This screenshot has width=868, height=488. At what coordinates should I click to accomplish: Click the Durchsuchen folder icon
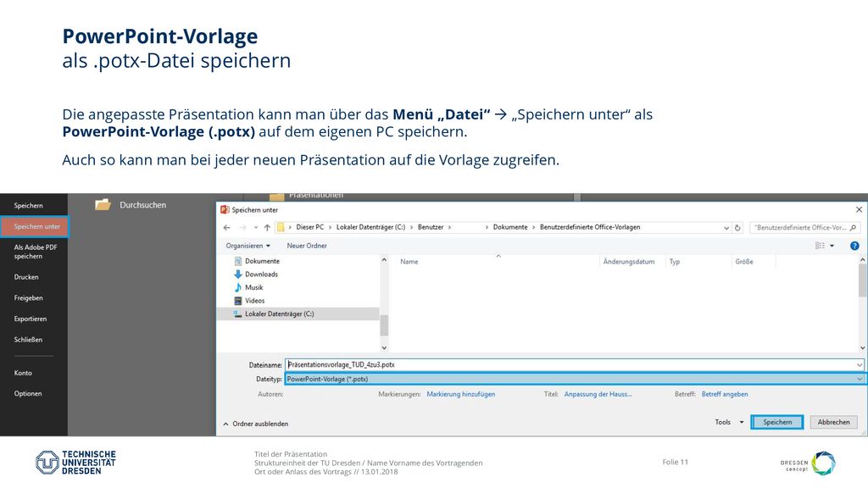click(x=103, y=205)
